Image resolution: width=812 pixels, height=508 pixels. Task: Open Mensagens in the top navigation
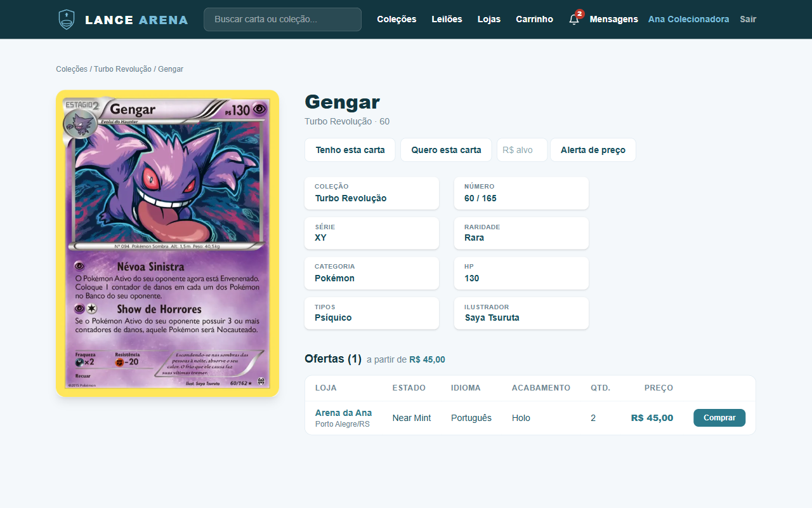(613, 20)
